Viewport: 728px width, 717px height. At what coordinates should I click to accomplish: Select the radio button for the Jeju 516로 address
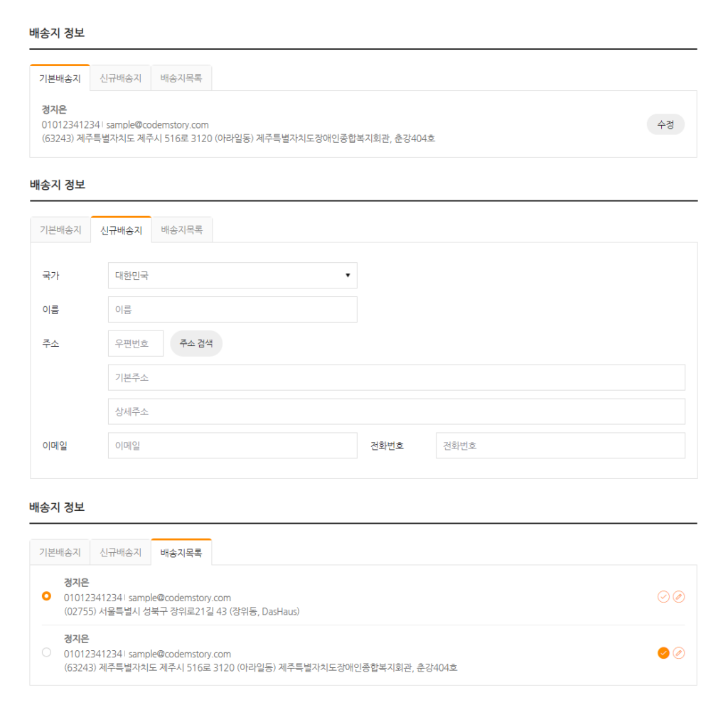[47, 652]
